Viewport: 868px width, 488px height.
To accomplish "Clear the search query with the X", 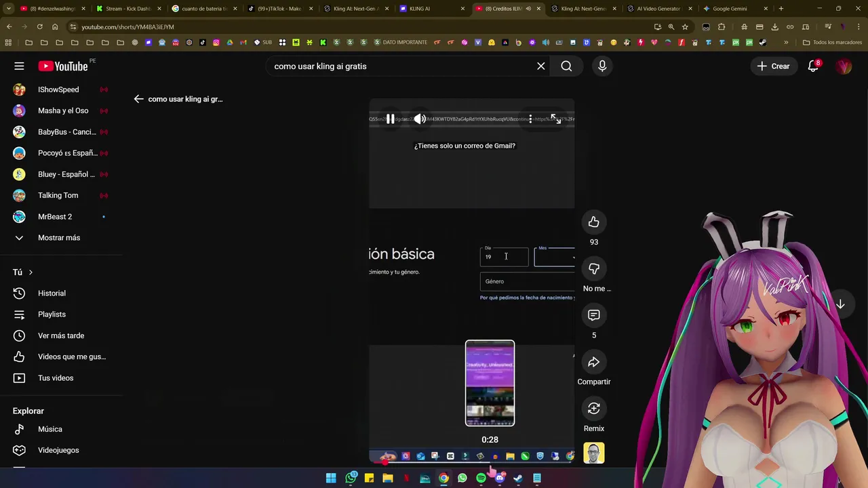I will pyautogui.click(x=541, y=66).
